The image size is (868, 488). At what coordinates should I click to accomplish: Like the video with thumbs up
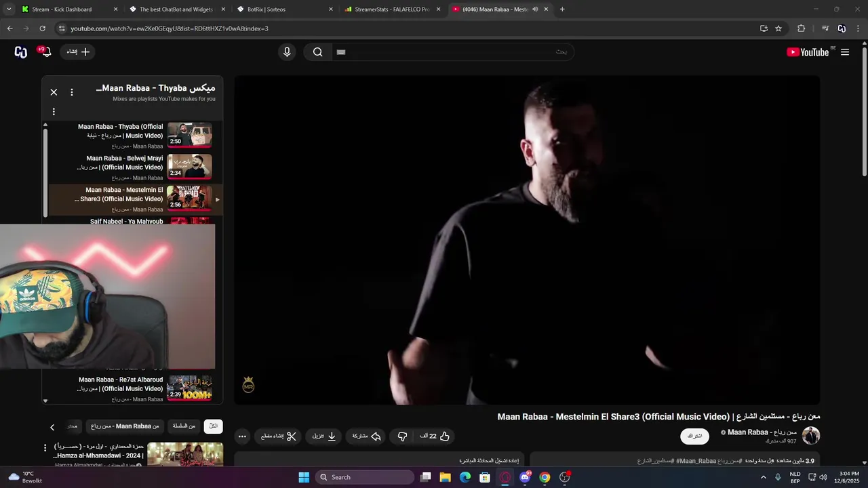click(x=435, y=436)
